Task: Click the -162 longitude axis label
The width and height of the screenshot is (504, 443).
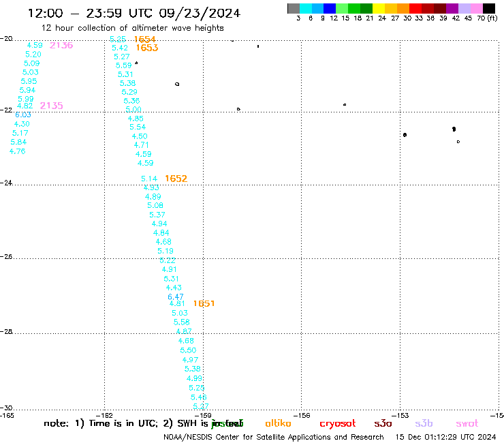Action: tap(104, 415)
